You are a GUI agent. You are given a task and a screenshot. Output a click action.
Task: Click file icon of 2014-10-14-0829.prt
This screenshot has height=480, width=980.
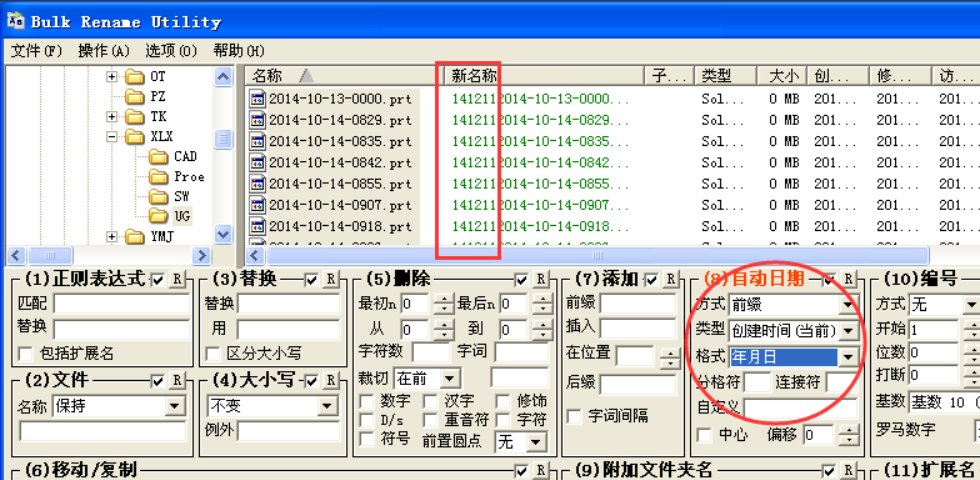tap(258, 120)
